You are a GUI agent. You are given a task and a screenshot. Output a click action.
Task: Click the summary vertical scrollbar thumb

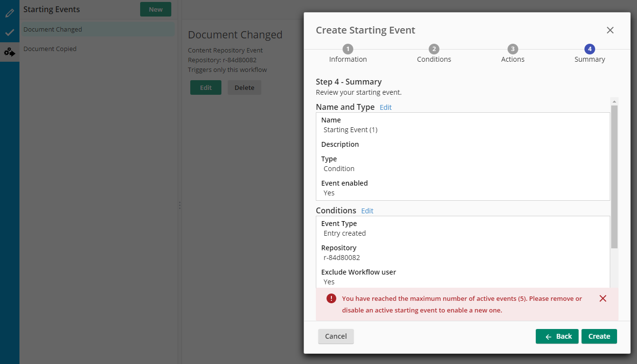tap(614, 176)
